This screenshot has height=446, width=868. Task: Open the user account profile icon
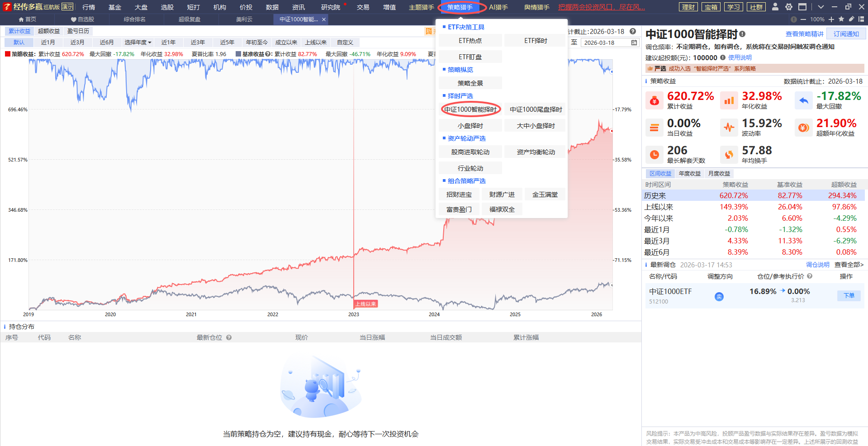click(x=775, y=7)
